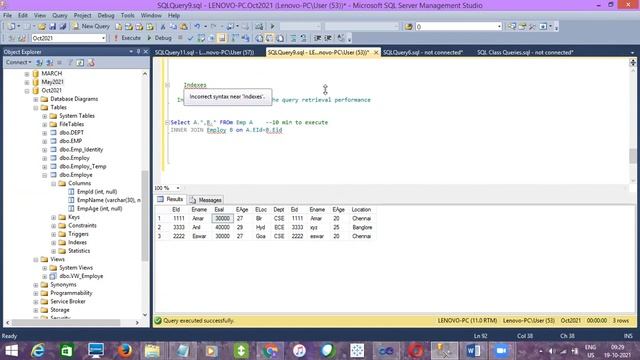Image resolution: width=640 pixels, height=360 pixels.
Task: Click the Database Engine Query icon
Action: point(118,27)
